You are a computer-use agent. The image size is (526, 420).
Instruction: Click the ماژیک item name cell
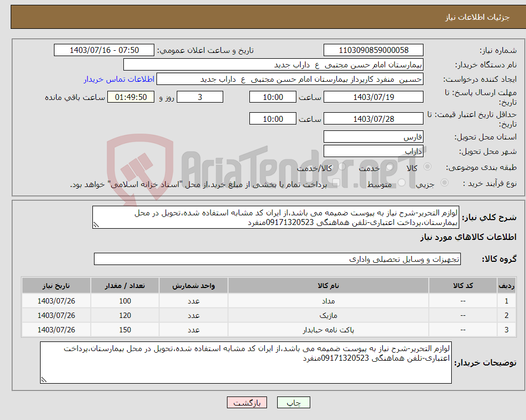328,315
